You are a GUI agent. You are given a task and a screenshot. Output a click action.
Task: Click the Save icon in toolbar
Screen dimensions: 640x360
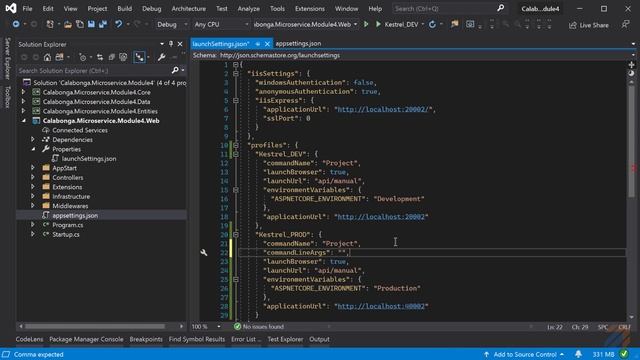coord(91,24)
